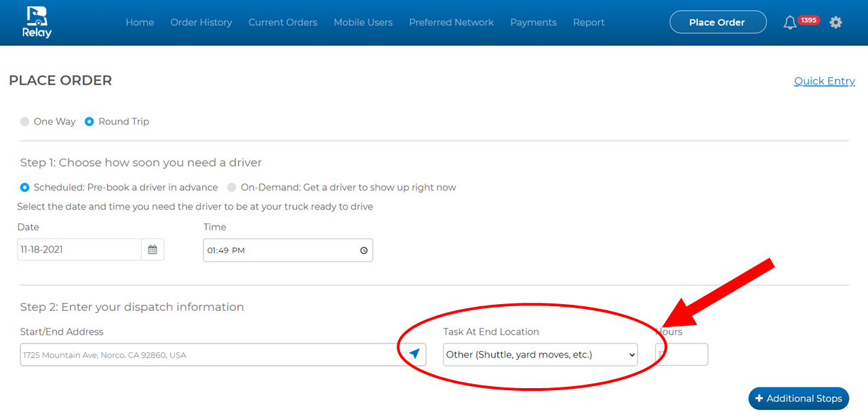Select the Round Trip radio button
This screenshot has width=868, height=420.
pyautogui.click(x=90, y=122)
